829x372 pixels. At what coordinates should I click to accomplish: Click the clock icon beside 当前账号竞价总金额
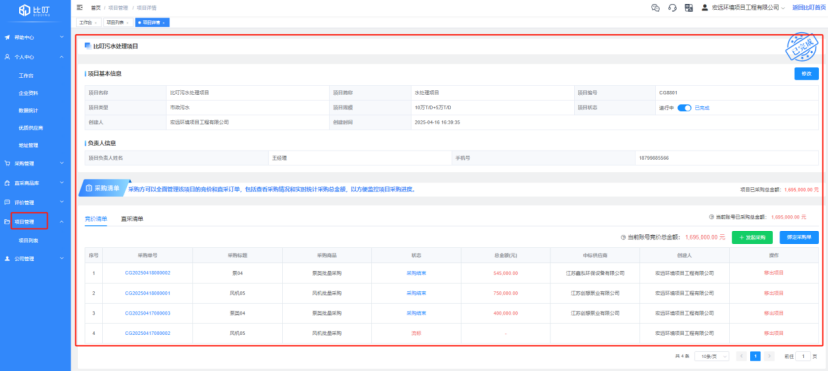point(623,237)
